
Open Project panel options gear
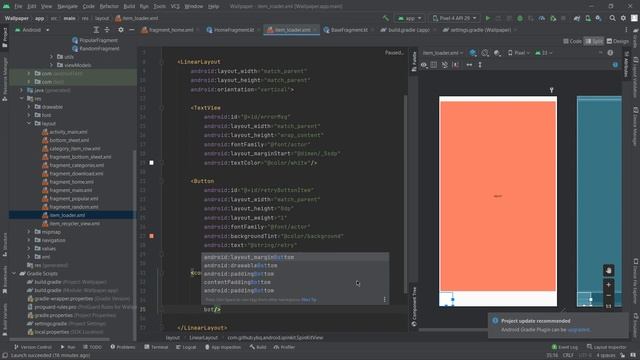coord(120,30)
